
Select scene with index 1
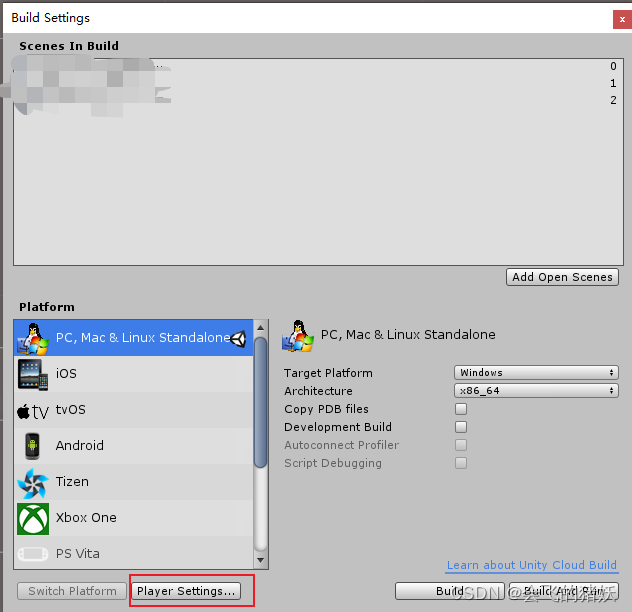point(318,83)
